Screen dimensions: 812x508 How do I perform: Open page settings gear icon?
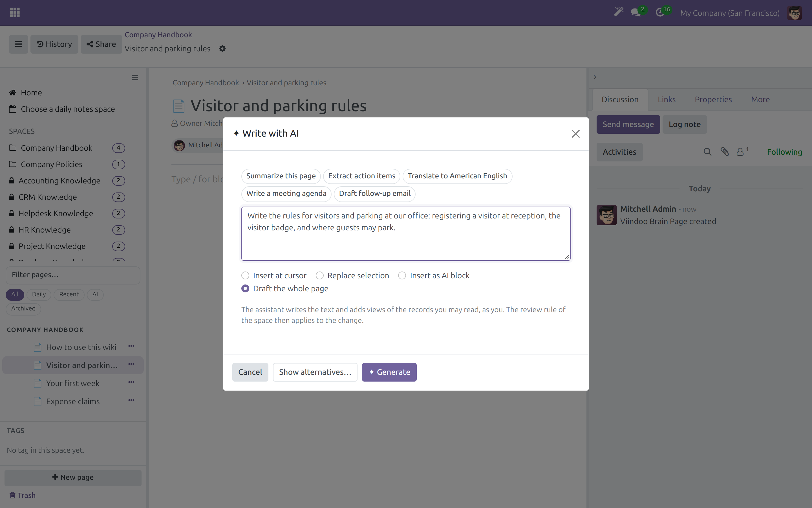pyautogui.click(x=222, y=49)
